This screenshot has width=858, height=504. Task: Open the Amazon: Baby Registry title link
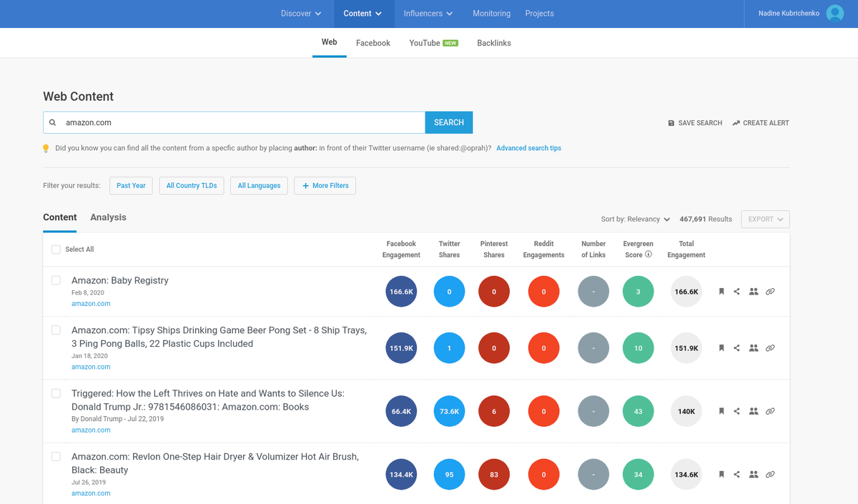click(120, 280)
